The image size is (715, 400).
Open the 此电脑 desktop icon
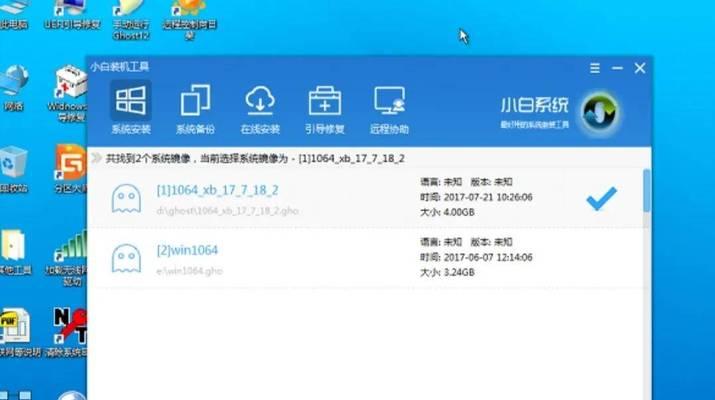(13, 15)
